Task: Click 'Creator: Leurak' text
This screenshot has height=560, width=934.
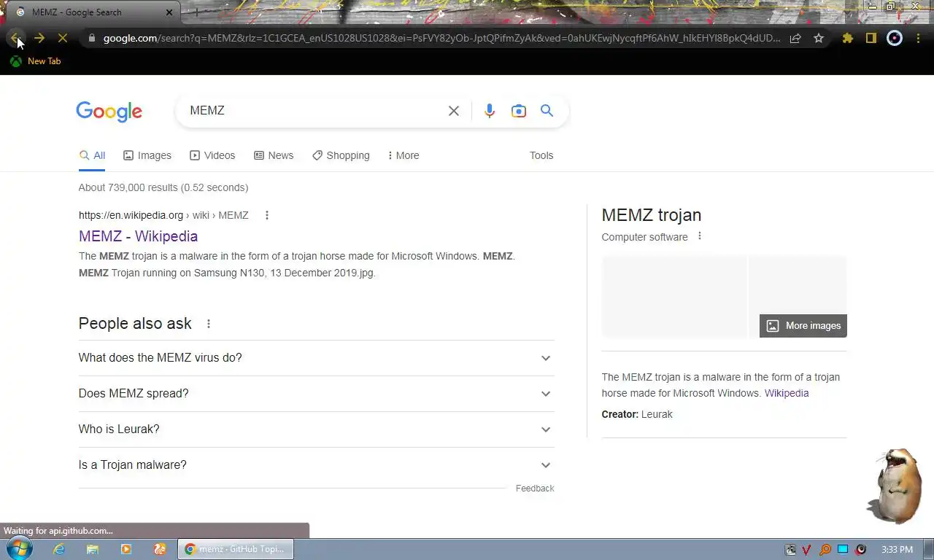Action: (x=637, y=414)
